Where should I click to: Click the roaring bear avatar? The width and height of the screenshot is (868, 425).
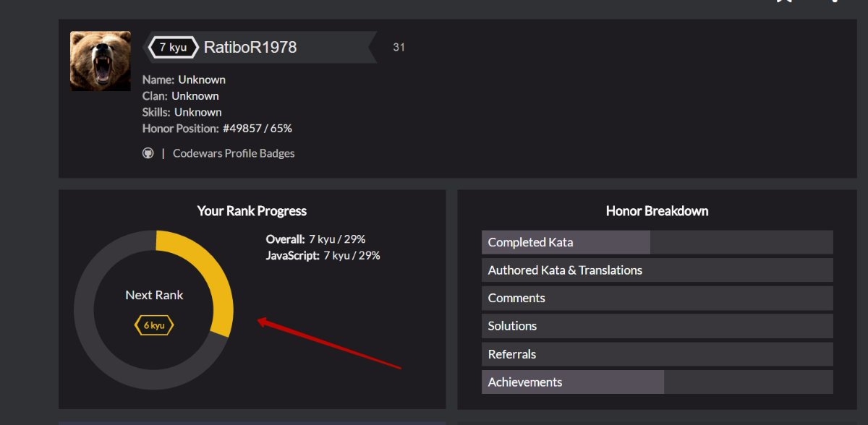click(x=101, y=61)
